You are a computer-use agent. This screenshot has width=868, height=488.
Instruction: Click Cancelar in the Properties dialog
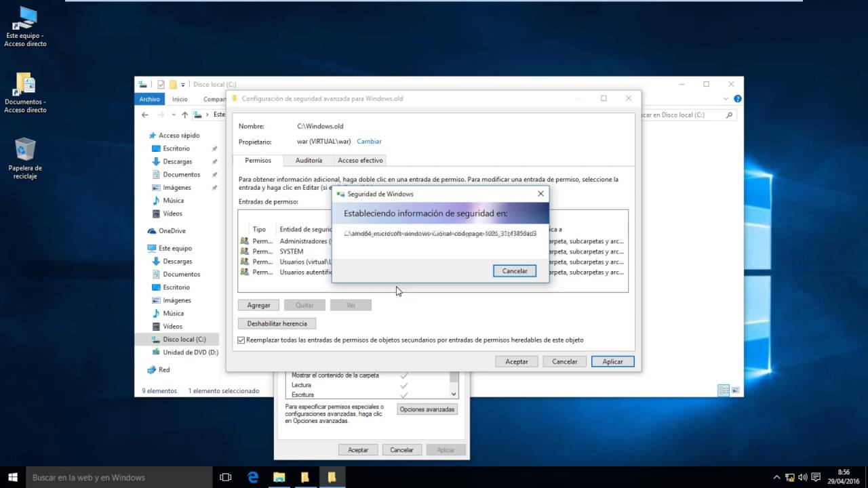coord(401,449)
